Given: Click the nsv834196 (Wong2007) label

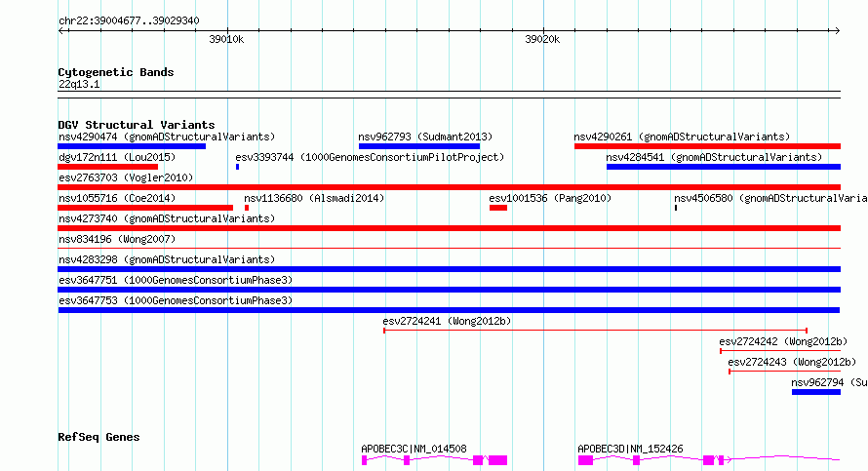Looking at the screenshot, I should (117, 239).
